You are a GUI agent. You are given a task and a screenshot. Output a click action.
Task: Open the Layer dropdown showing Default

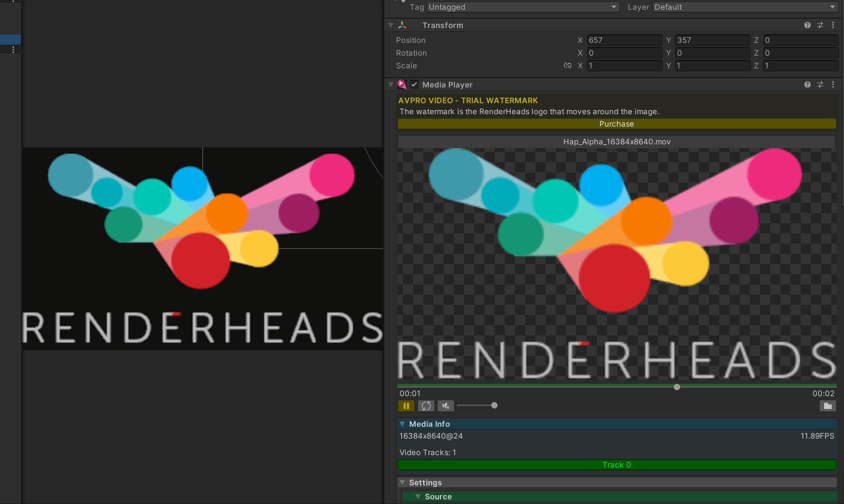click(x=745, y=7)
